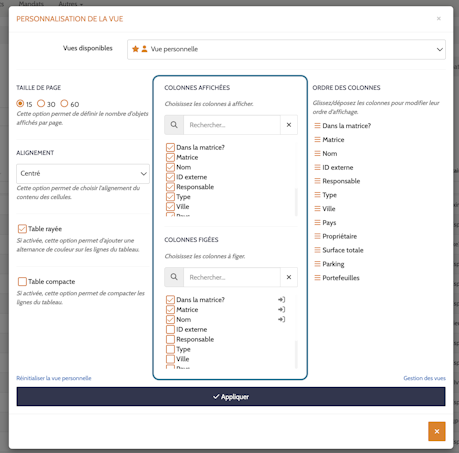Viewport: 459px width, 453px height.
Task: Click the drag handle icon beside Portefeuilles
Action: point(317,278)
